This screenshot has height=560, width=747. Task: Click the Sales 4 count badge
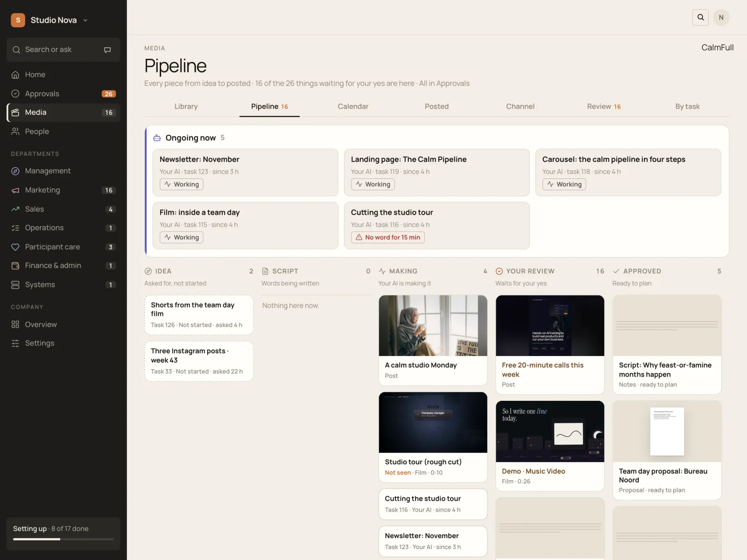[x=110, y=210]
